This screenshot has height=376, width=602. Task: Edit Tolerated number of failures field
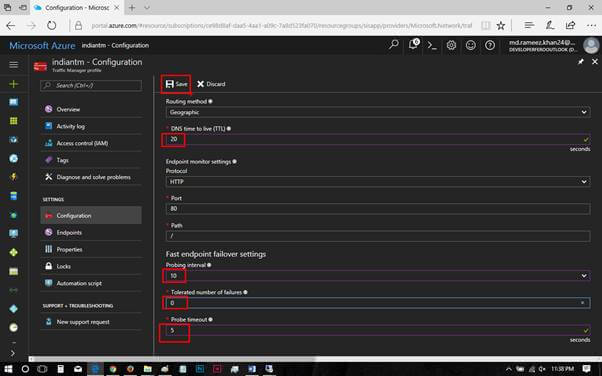click(x=378, y=303)
